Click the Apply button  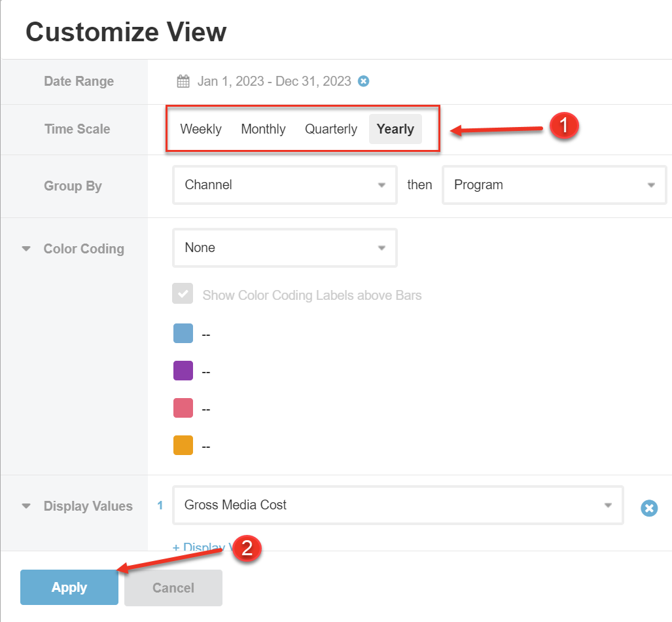click(69, 587)
